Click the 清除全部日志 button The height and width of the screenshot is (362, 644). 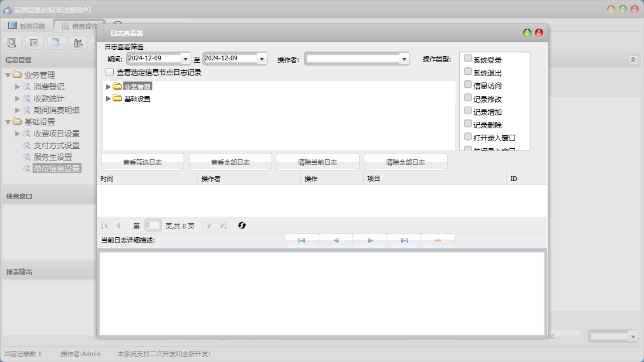click(x=405, y=162)
